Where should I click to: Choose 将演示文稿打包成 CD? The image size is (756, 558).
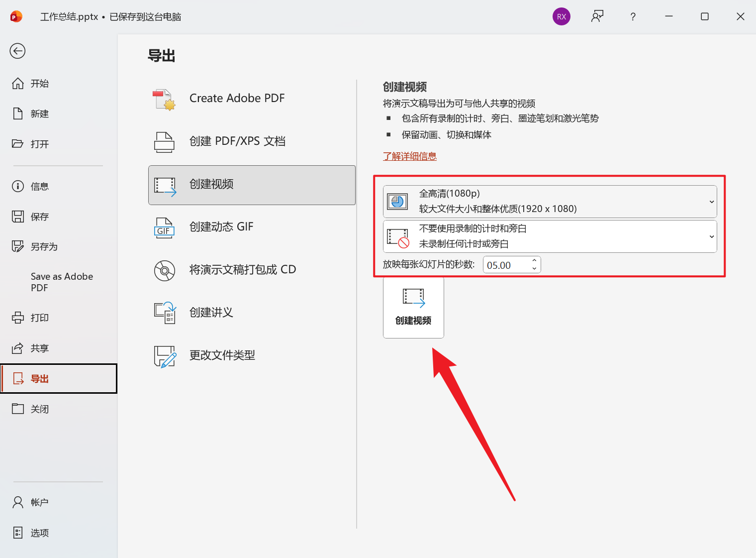pos(244,269)
